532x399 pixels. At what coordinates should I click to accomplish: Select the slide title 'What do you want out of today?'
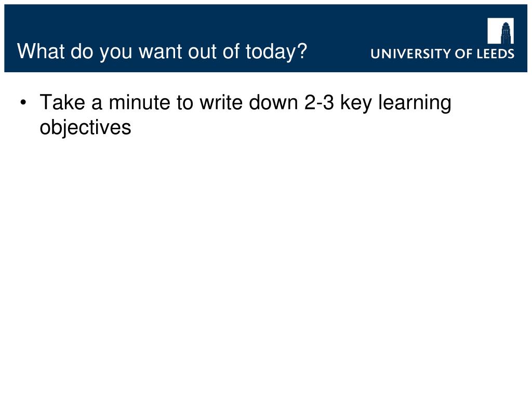pyautogui.click(x=162, y=52)
